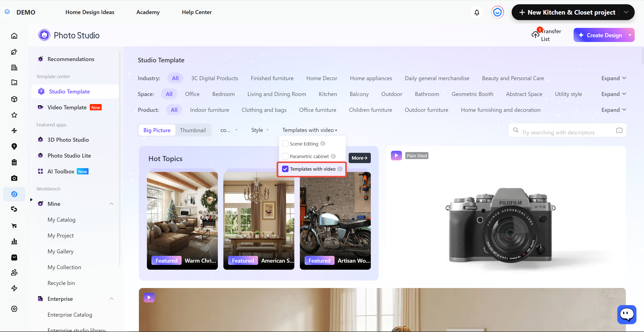Open the chat support bubble
This screenshot has width=644, height=332.
click(627, 314)
